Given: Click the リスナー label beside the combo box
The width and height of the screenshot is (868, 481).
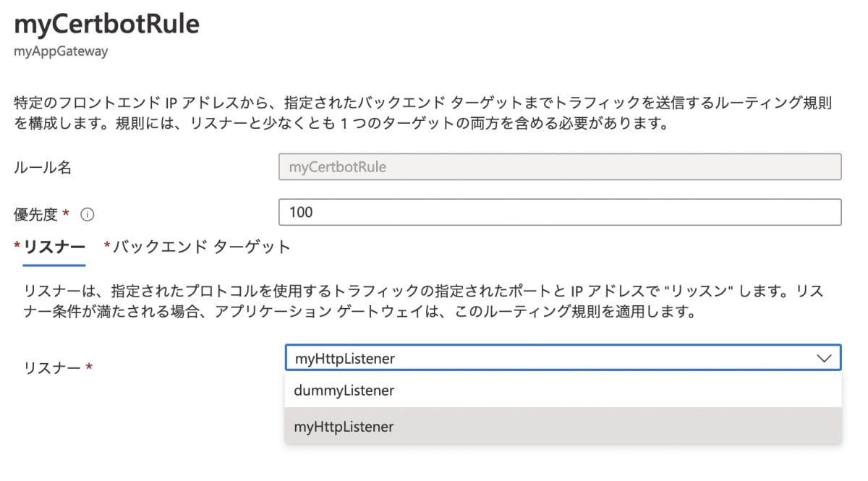Looking at the screenshot, I should (x=52, y=367).
